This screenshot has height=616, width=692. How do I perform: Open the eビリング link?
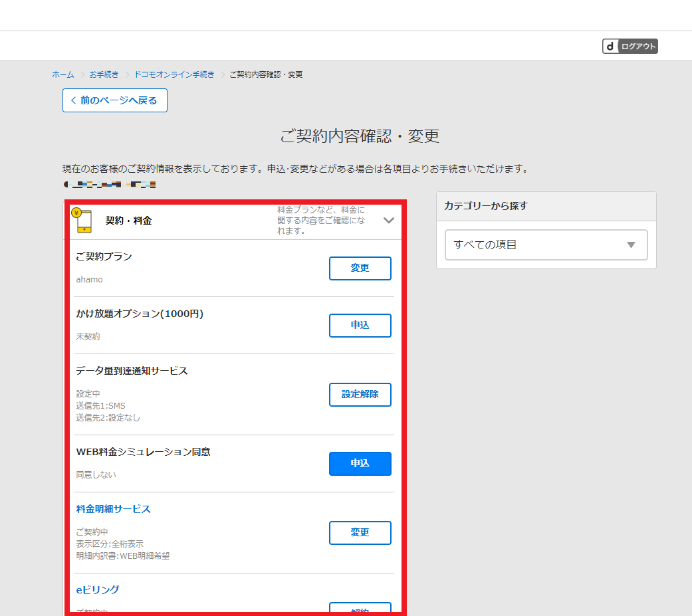coord(98,590)
